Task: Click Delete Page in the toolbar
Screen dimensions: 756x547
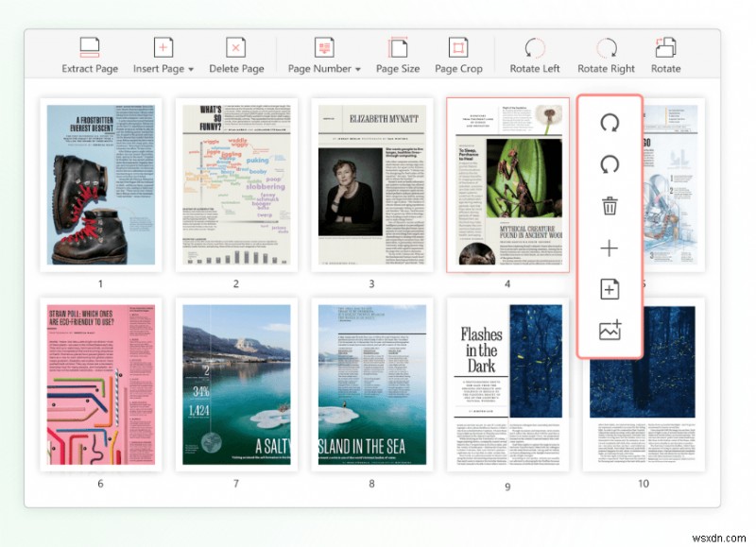Action: pyautogui.click(x=235, y=55)
